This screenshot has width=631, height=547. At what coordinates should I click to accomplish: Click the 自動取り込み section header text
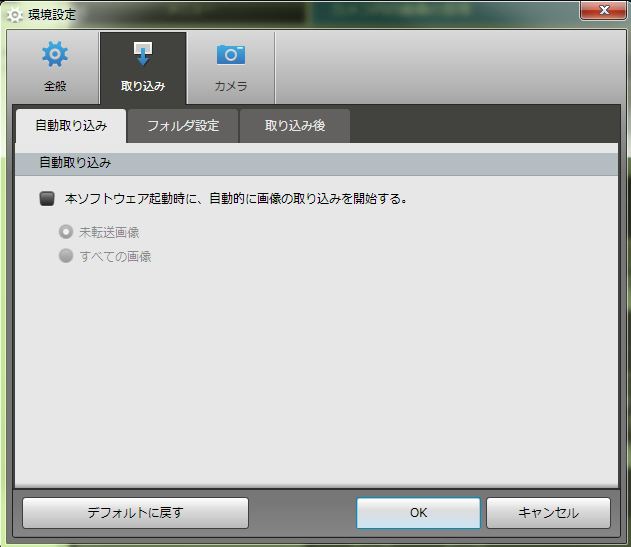[75, 163]
